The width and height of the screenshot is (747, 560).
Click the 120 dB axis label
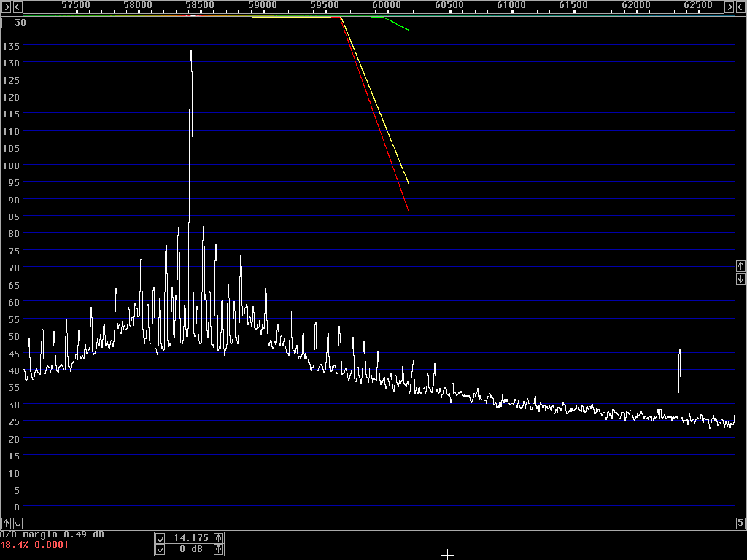[x=11, y=97]
